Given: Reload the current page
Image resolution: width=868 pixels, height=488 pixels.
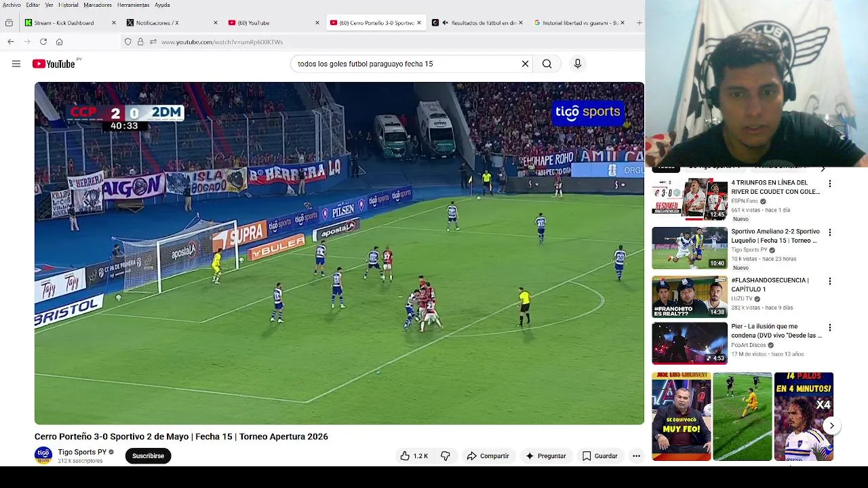Looking at the screenshot, I should (x=43, y=42).
